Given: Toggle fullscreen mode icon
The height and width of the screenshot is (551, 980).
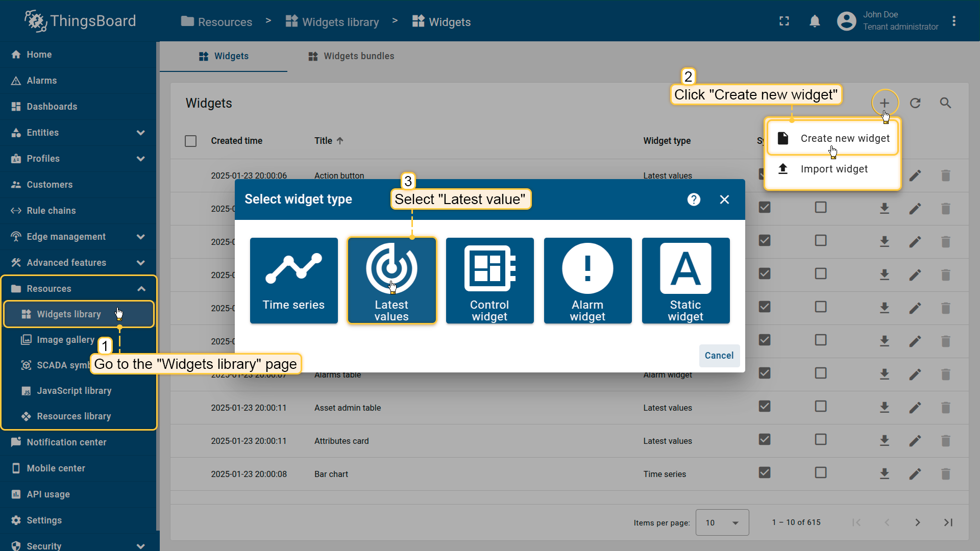Looking at the screenshot, I should [x=784, y=21].
